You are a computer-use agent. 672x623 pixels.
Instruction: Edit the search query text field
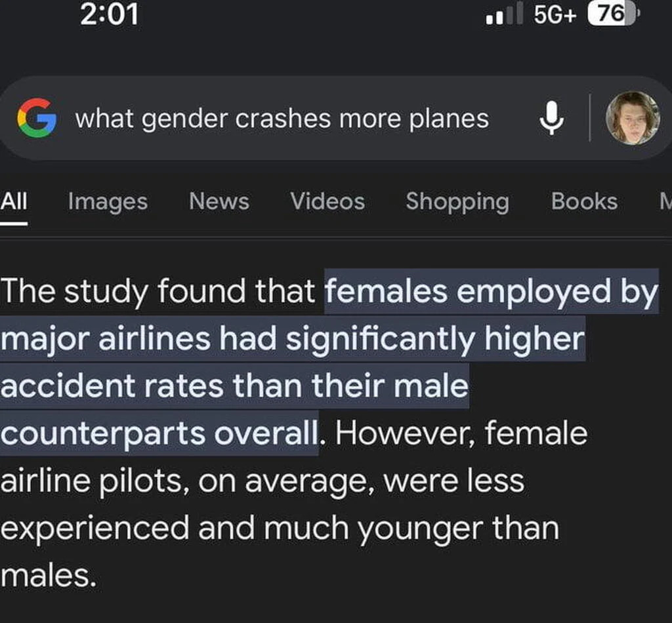(x=282, y=119)
